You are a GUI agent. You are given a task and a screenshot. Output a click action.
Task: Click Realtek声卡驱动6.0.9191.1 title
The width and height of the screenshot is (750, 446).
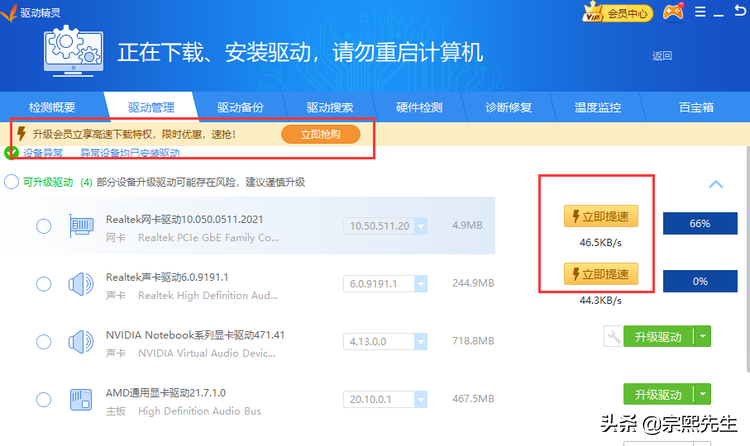(167, 278)
